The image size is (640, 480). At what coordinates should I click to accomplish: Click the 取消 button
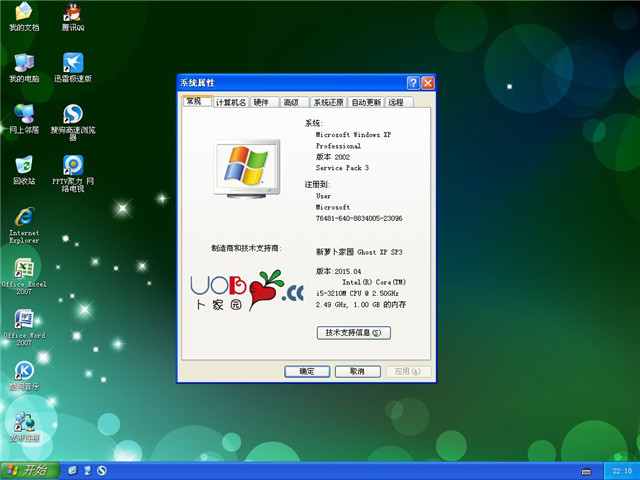click(358, 371)
